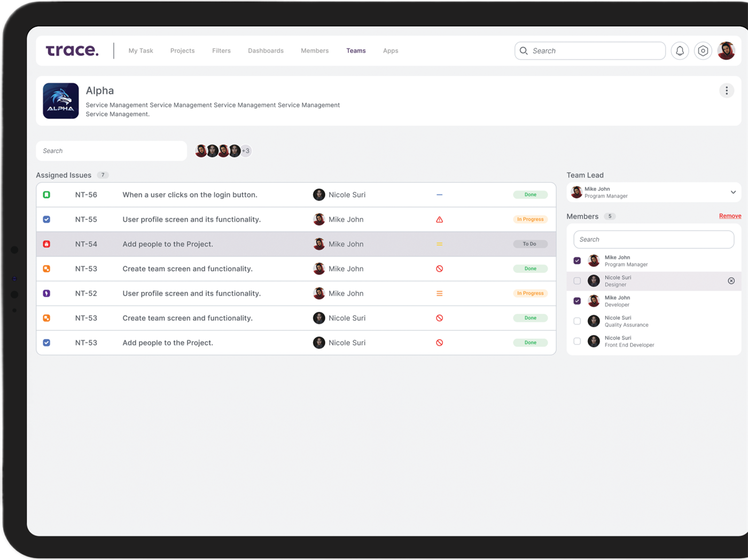Screen dimensions: 748x560
Task: Open the In Progress status for NT-55
Action: pos(530,219)
